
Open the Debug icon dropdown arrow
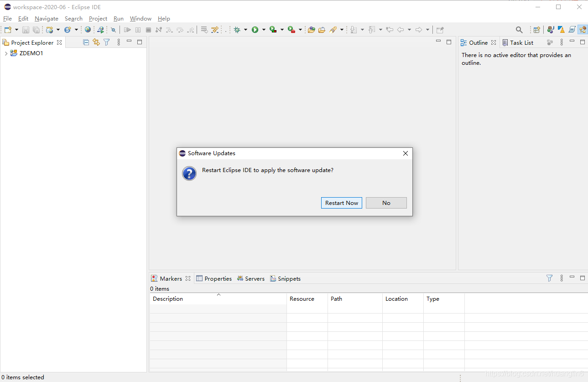coord(245,30)
